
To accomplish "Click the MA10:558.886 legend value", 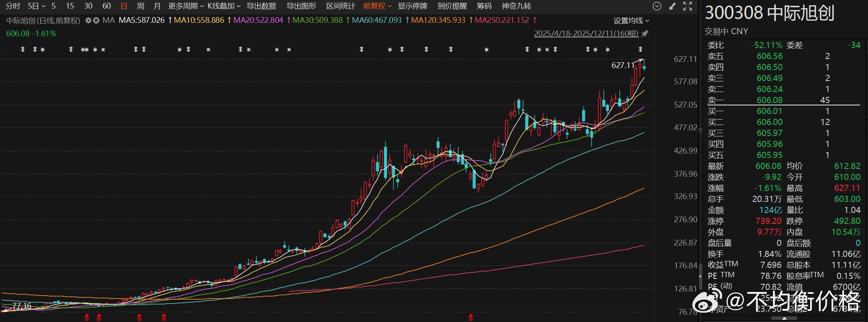I will pos(199,20).
